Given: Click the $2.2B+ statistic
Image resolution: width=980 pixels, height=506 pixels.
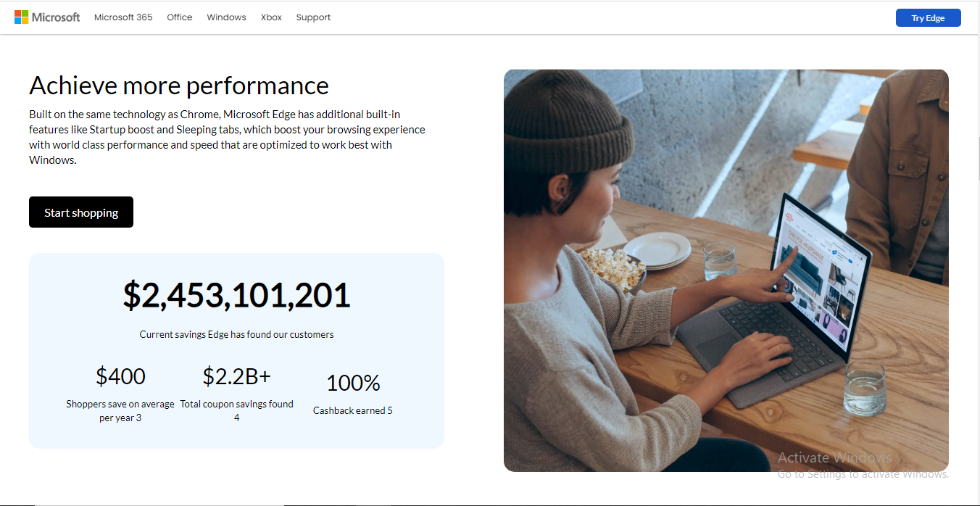Looking at the screenshot, I should (236, 376).
